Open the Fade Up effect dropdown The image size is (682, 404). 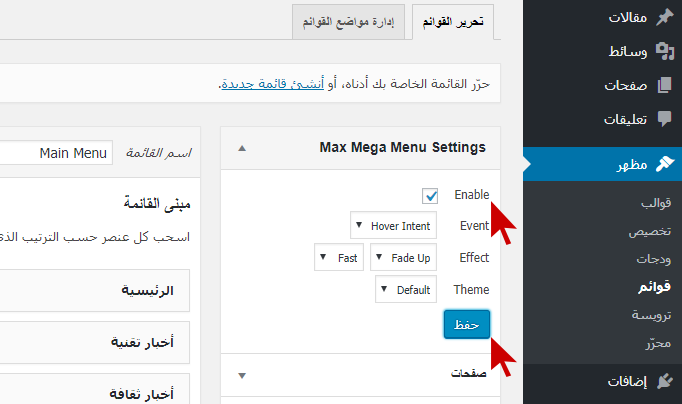click(403, 257)
